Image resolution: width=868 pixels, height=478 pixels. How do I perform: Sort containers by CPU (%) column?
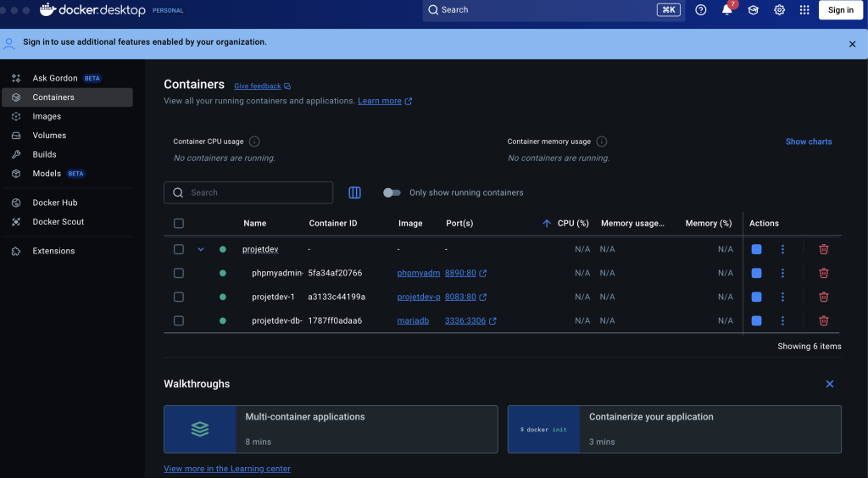coord(572,224)
